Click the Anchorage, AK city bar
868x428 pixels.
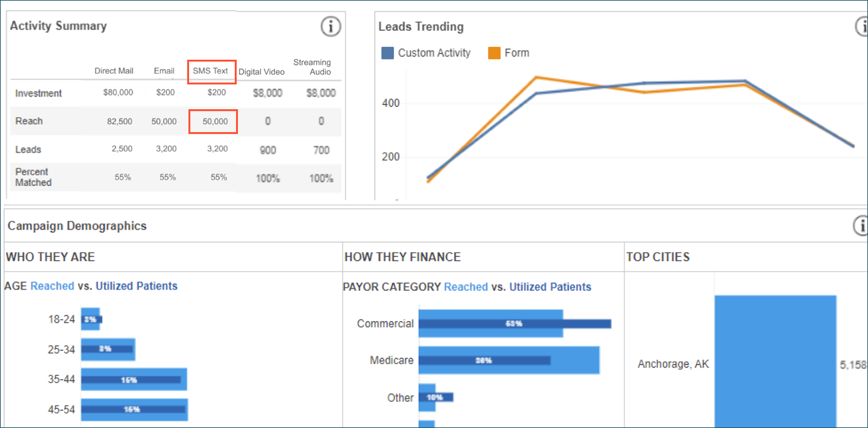pyautogui.click(x=775, y=360)
